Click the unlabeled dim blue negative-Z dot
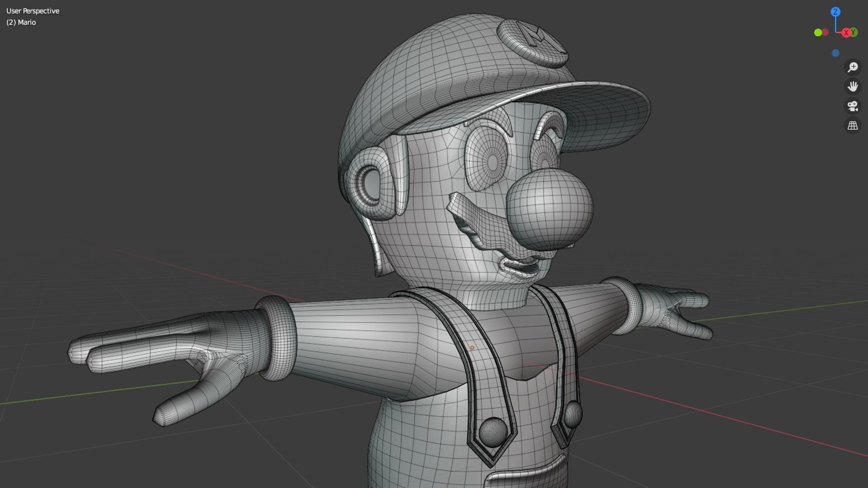The width and height of the screenshot is (868, 488). tap(835, 53)
